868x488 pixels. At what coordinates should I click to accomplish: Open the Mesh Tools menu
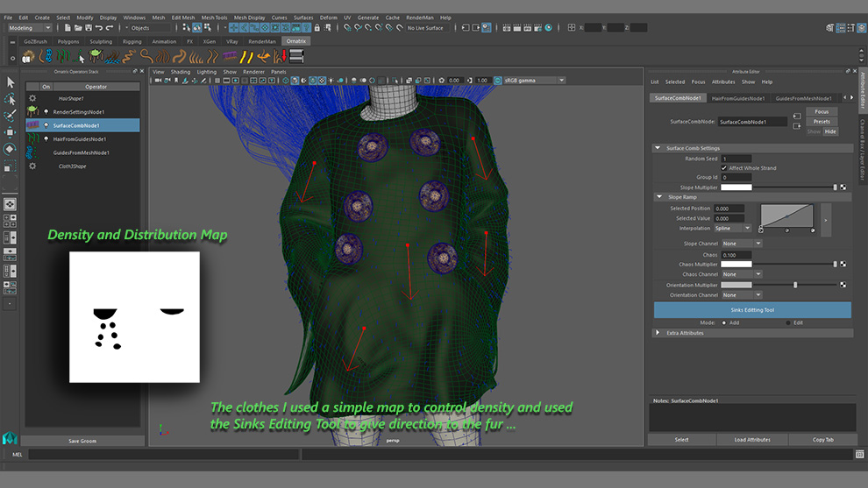coord(214,18)
